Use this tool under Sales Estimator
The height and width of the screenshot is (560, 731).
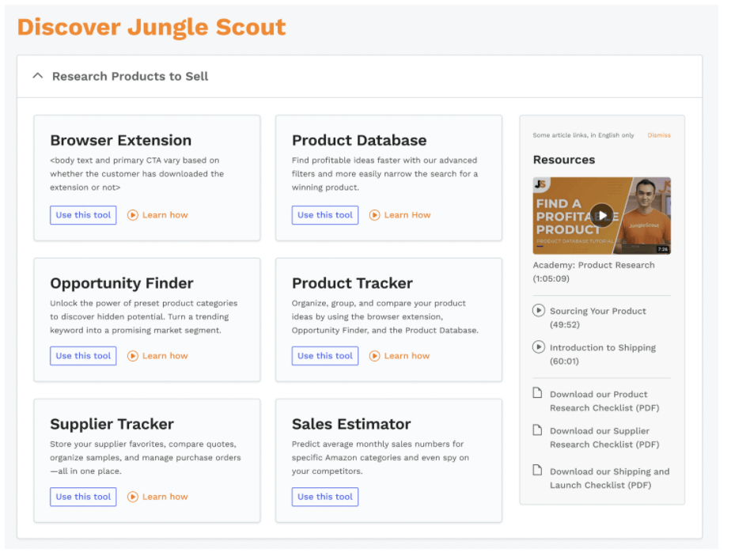(x=325, y=497)
